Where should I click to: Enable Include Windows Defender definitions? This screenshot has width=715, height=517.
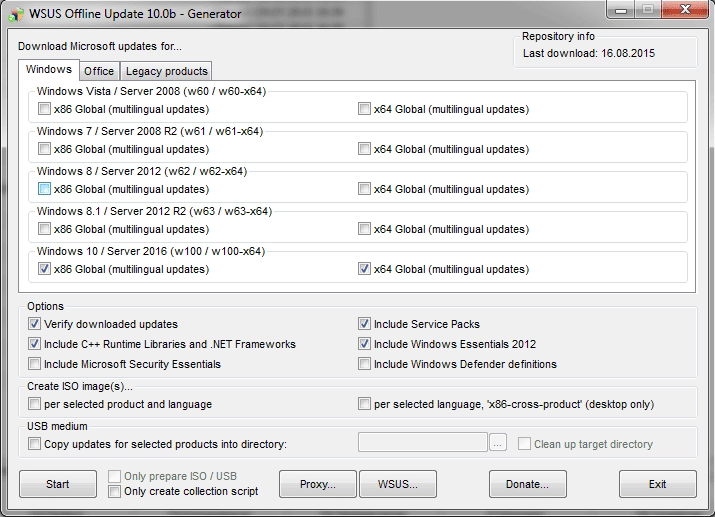point(364,364)
